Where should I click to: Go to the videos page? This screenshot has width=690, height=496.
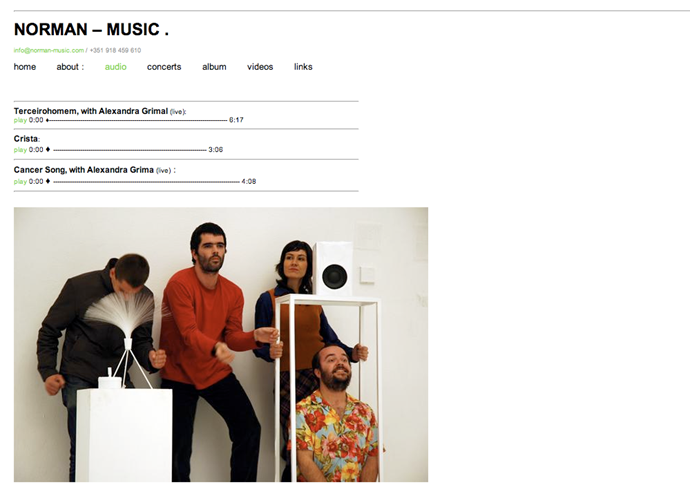(260, 67)
